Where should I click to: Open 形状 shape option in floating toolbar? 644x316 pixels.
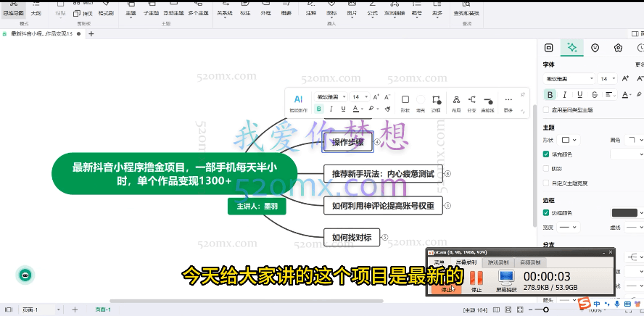coord(405,104)
